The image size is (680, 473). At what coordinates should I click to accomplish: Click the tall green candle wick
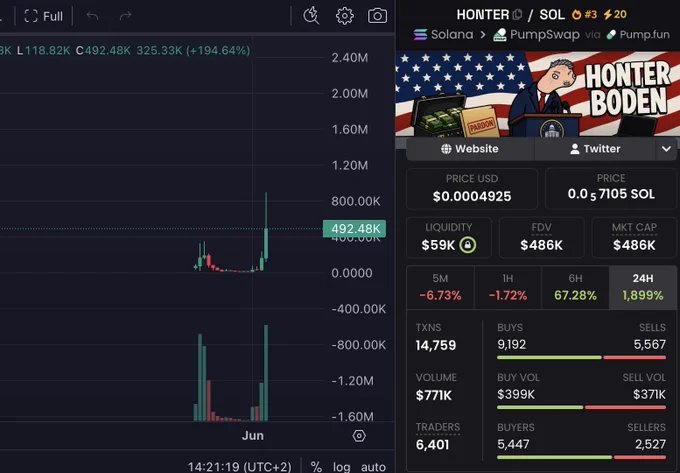click(266, 210)
